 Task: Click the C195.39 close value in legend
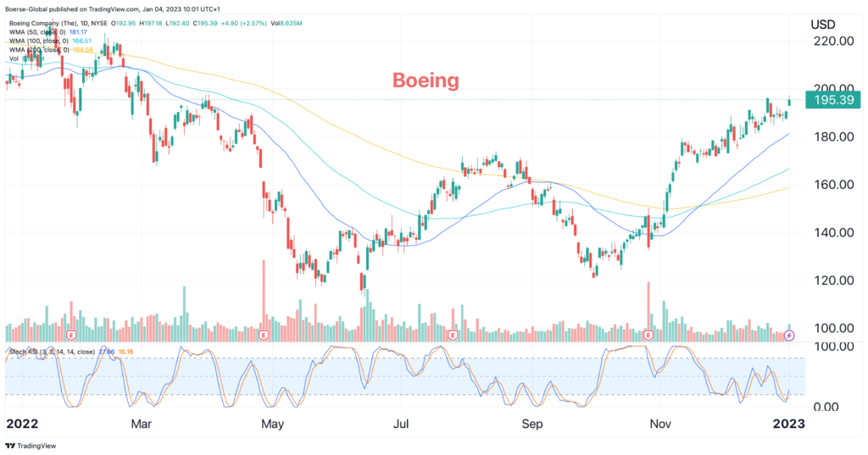[204, 24]
